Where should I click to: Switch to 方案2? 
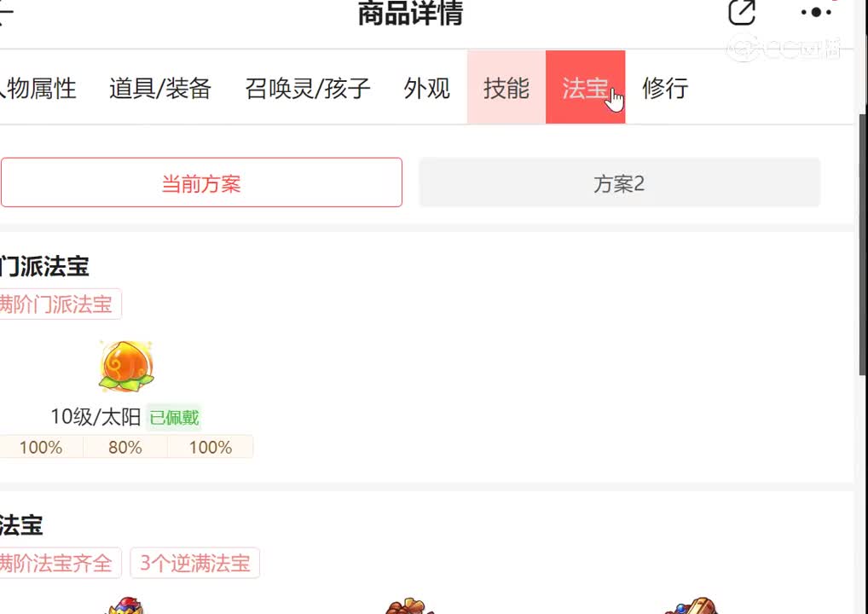pos(619,182)
